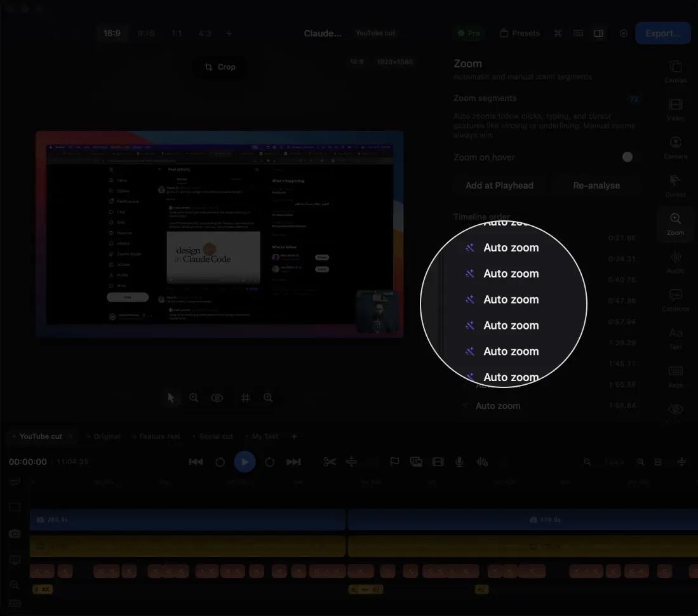The image size is (698, 616).
Task: Jump to the start with skip-back button
Action: point(196,462)
